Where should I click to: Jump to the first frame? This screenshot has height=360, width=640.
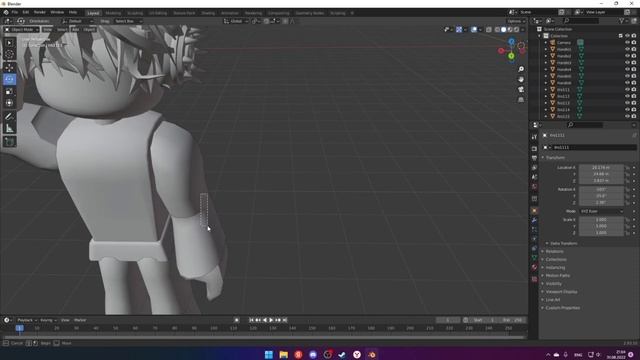point(251,320)
